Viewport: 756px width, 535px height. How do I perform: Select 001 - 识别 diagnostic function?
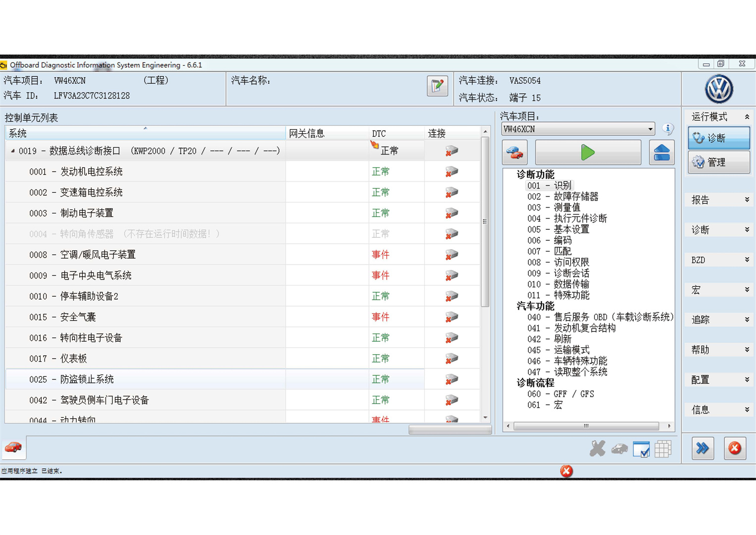point(550,186)
